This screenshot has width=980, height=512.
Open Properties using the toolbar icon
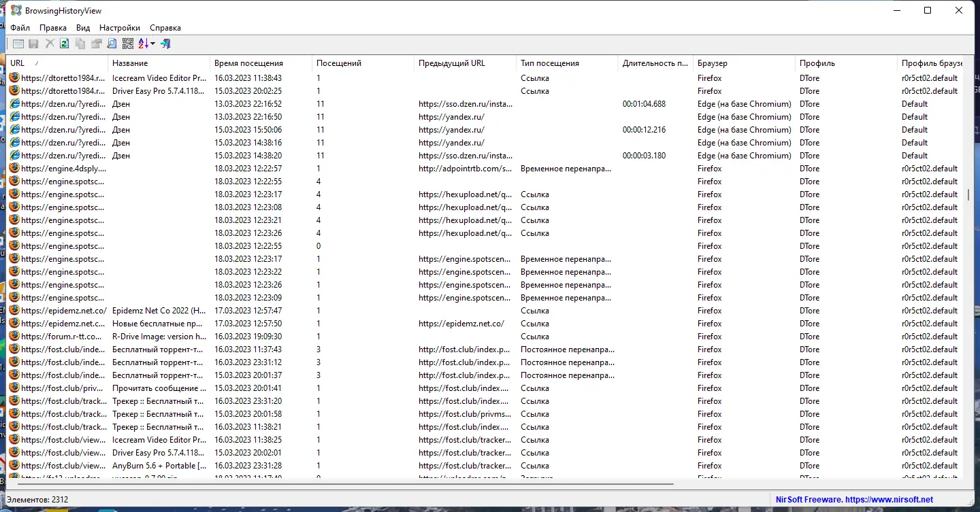pyautogui.click(x=96, y=44)
